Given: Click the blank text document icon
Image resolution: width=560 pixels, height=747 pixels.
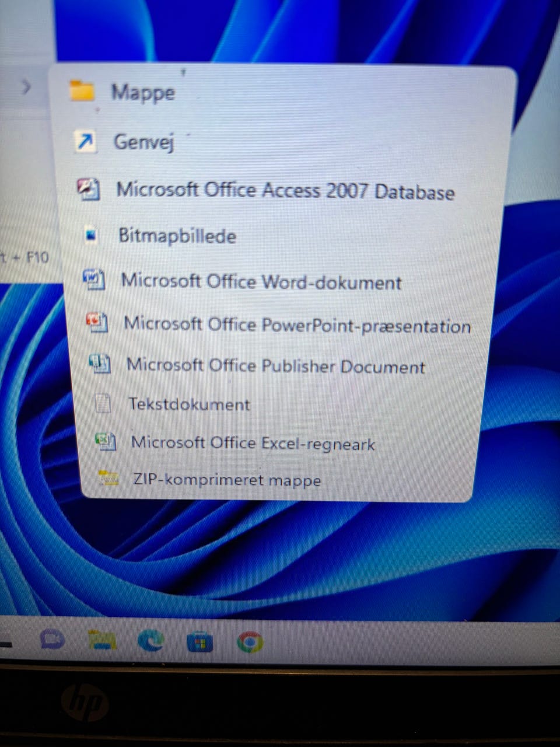Looking at the screenshot, I should click(103, 403).
